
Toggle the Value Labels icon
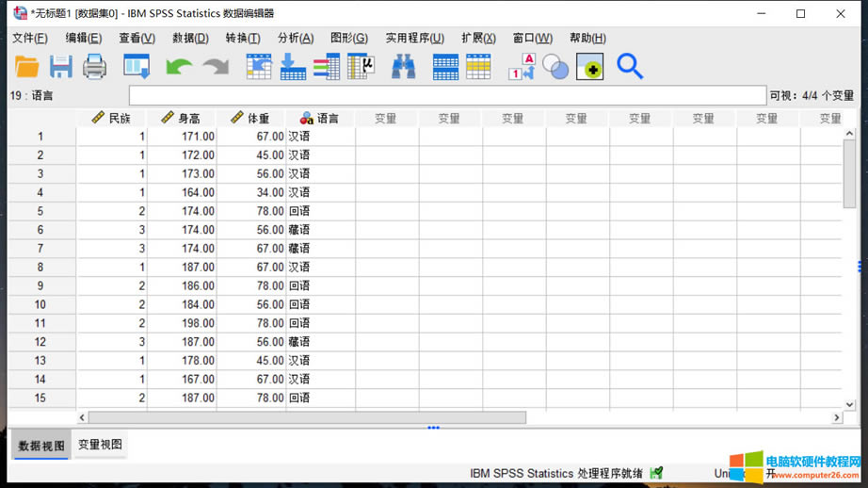521,67
